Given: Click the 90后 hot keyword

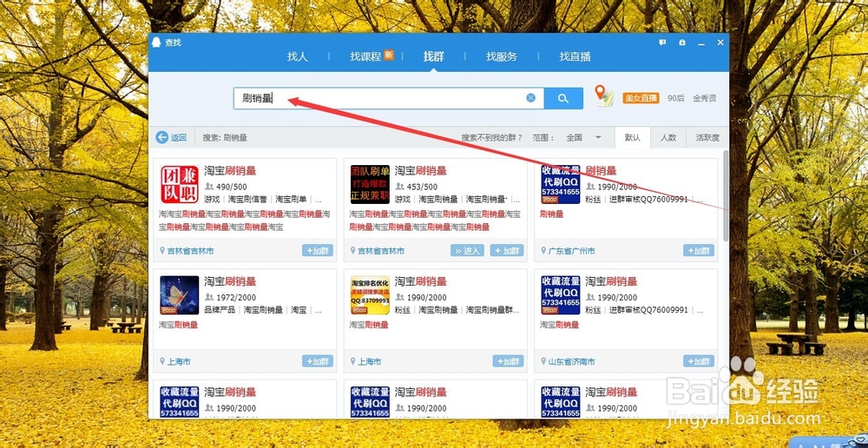Looking at the screenshot, I should [675, 98].
